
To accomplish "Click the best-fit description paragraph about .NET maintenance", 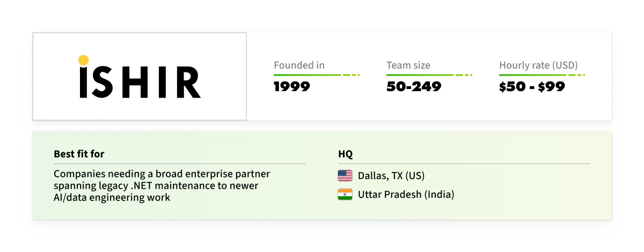I will pyautogui.click(x=162, y=186).
